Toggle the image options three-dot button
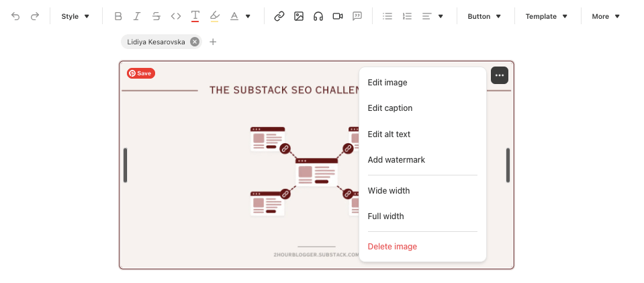Viewport: 644px width, 283px height. (500, 75)
